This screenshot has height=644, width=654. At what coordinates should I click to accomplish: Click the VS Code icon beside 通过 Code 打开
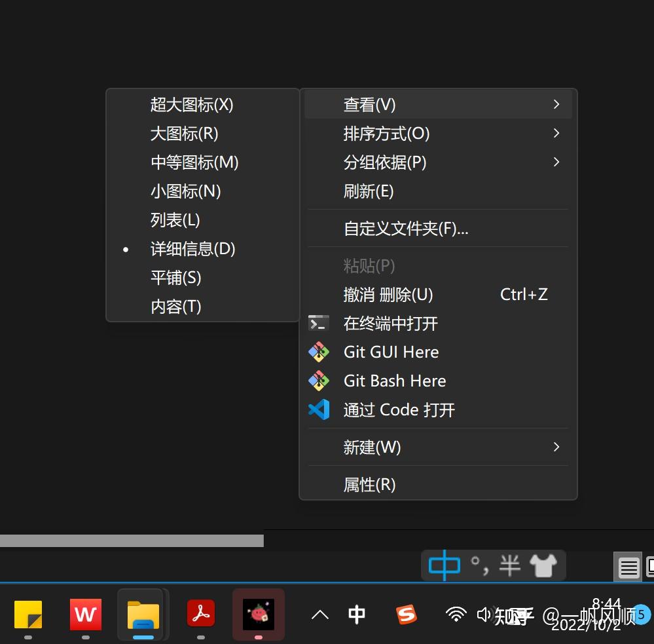click(319, 409)
